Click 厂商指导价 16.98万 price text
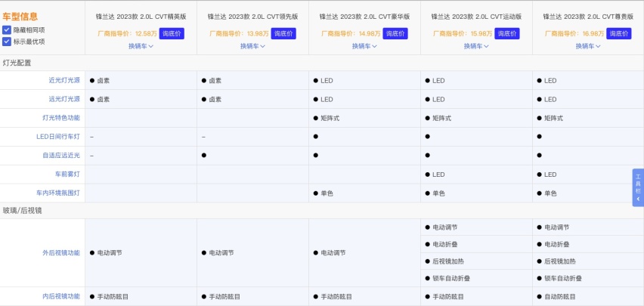Screen dimensions: 644x306 pyautogui.click(x=574, y=34)
